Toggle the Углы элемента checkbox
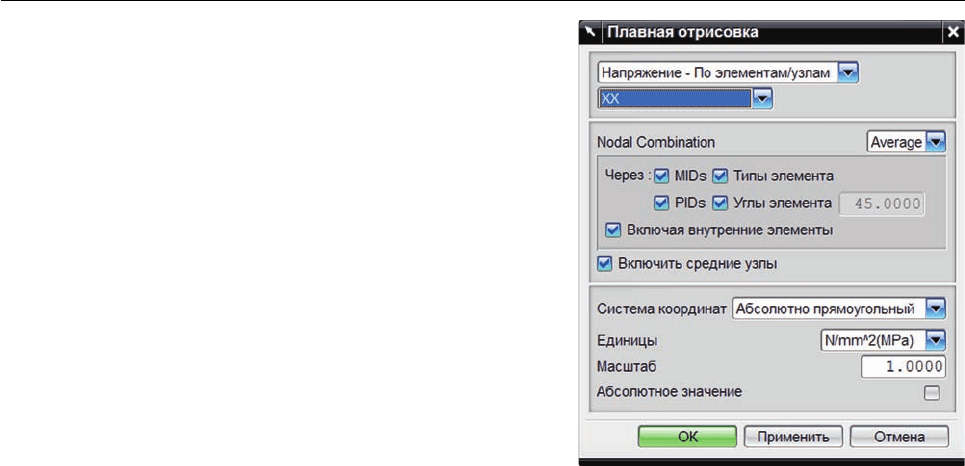The image size is (965, 466). click(720, 203)
